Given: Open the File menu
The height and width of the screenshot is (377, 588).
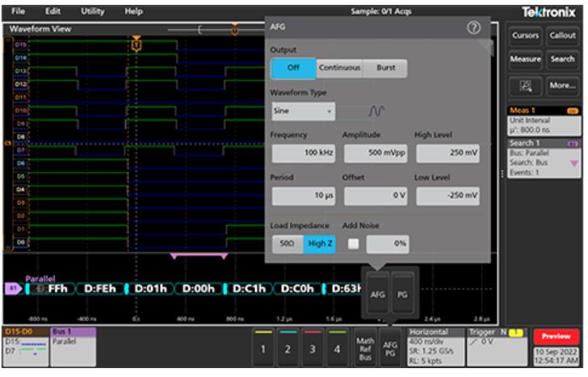Looking at the screenshot, I should (x=18, y=11).
